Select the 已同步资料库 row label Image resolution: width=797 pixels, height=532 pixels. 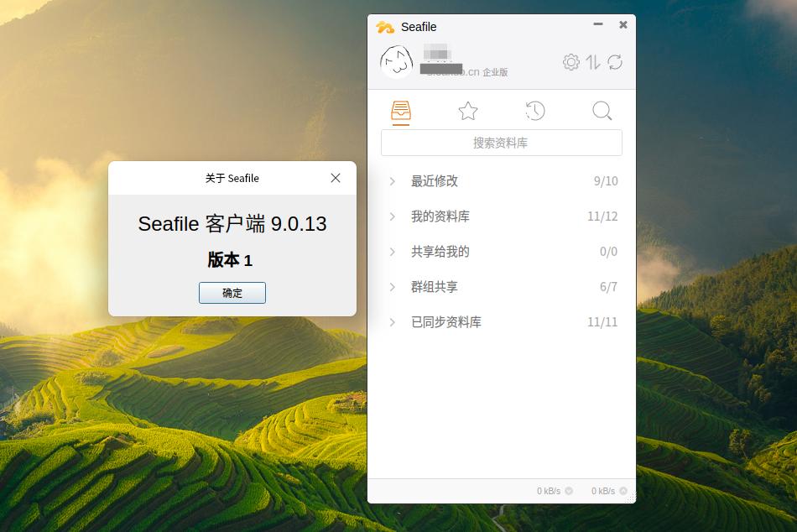pos(446,322)
